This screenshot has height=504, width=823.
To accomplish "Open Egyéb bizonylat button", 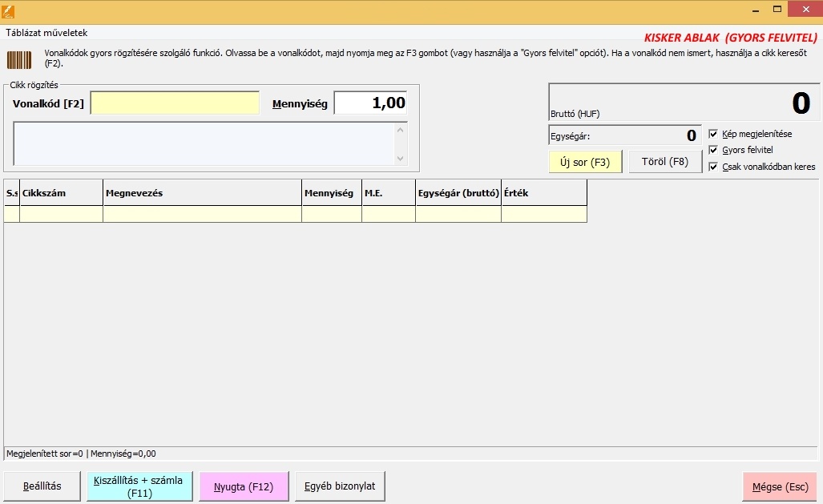I will pos(340,486).
